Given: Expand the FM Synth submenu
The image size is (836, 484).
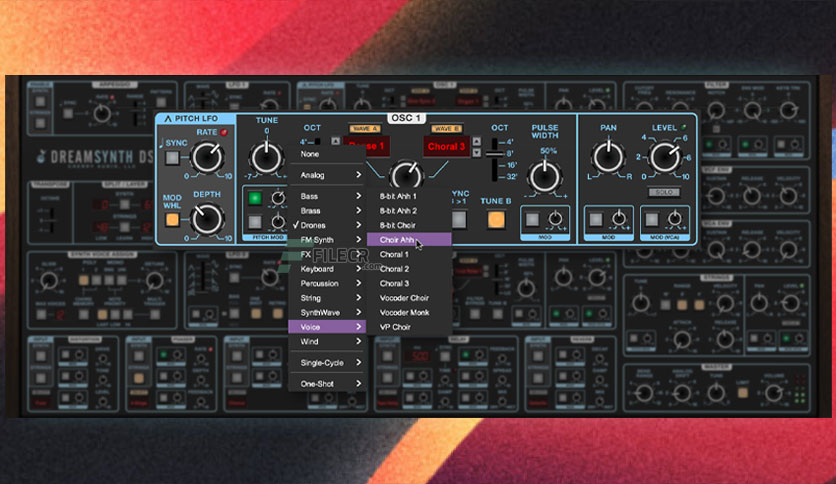Looking at the screenshot, I should click(x=327, y=240).
